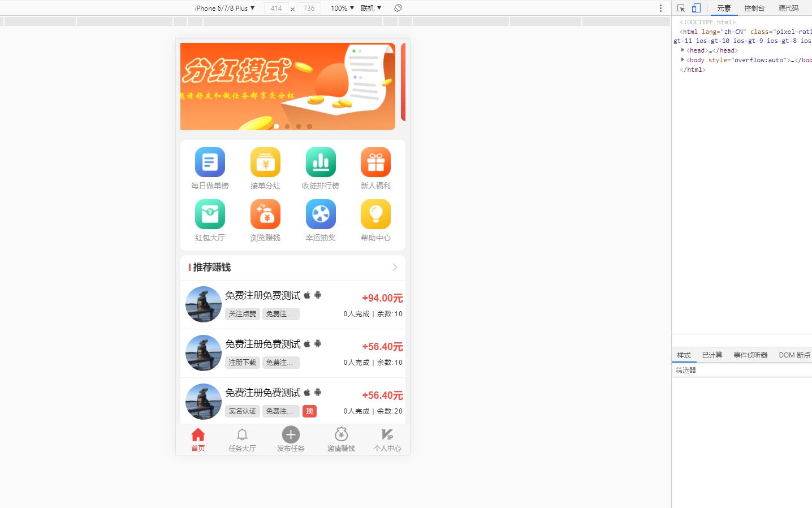Click the +94.00元 reward amount

[x=382, y=298]
